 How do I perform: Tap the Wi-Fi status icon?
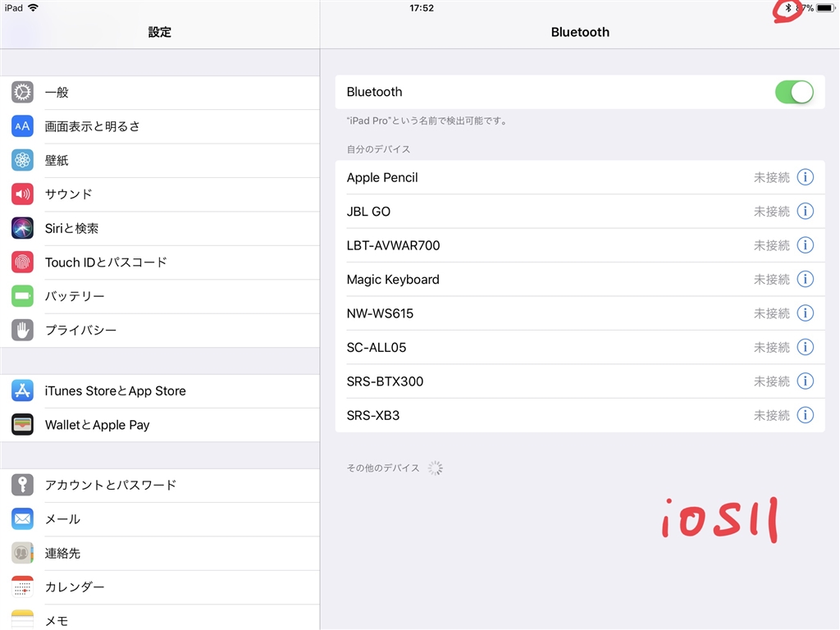point(33,7)
